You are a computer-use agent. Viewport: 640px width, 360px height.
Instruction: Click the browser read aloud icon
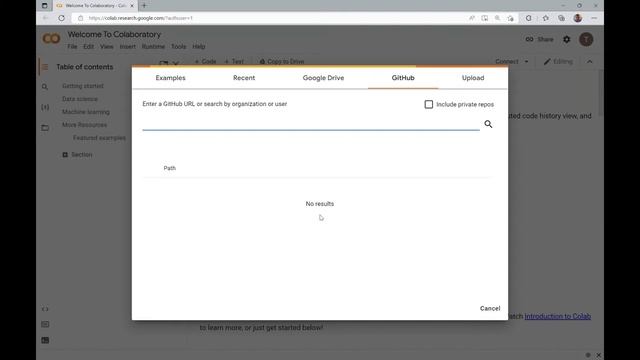pyautogui.click(x=472, y=18)
